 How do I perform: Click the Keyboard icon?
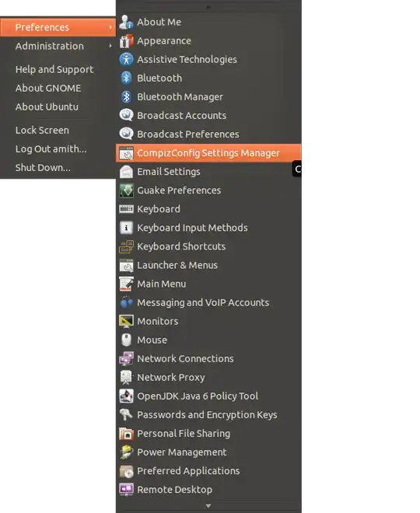pos(126,209)
